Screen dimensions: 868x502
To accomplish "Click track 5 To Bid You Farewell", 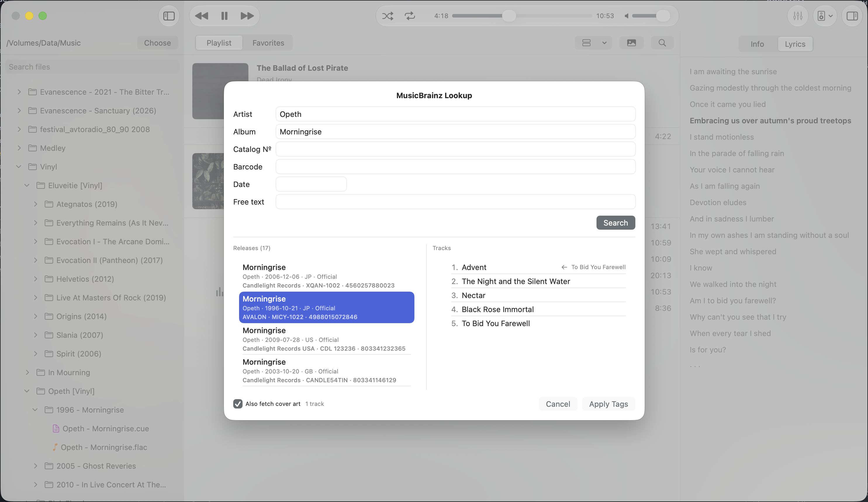I will point(538,323).
